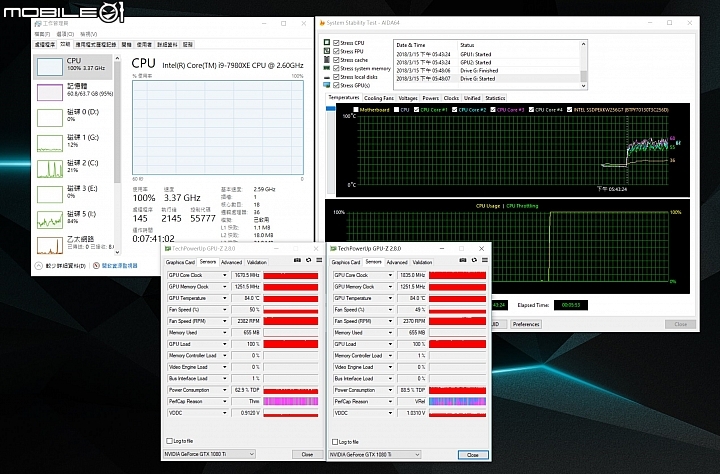Image resolution: width=720 pixels, height=474 pixels.
Task: Click 較少詳細資料 fewer details button
Action: point(61,265)
